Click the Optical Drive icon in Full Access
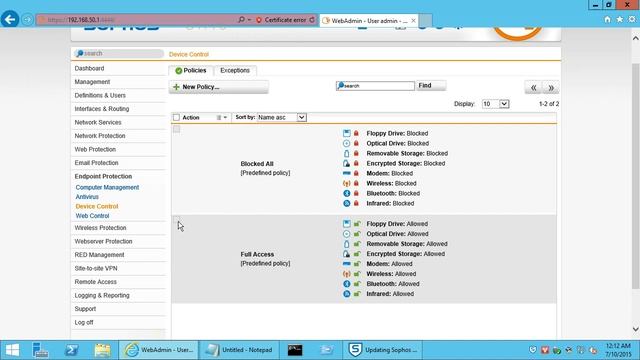Image resolution: width=640 pixels, height=360 pixels. point(347,234)
